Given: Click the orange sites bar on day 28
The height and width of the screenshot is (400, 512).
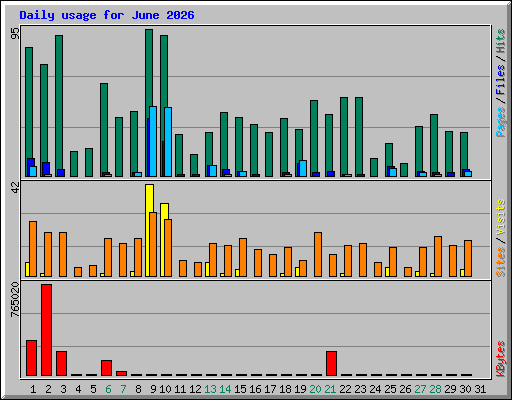Looking at the screenshot, I should (438, 256).
